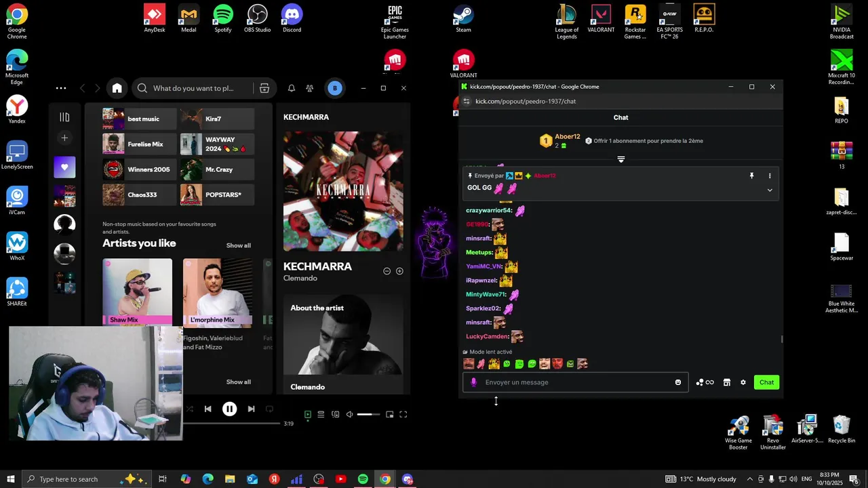Viewport: 868px width, 488px height.
Task: Click Aboer12 username in leaderboard
Action: [568, 137]
